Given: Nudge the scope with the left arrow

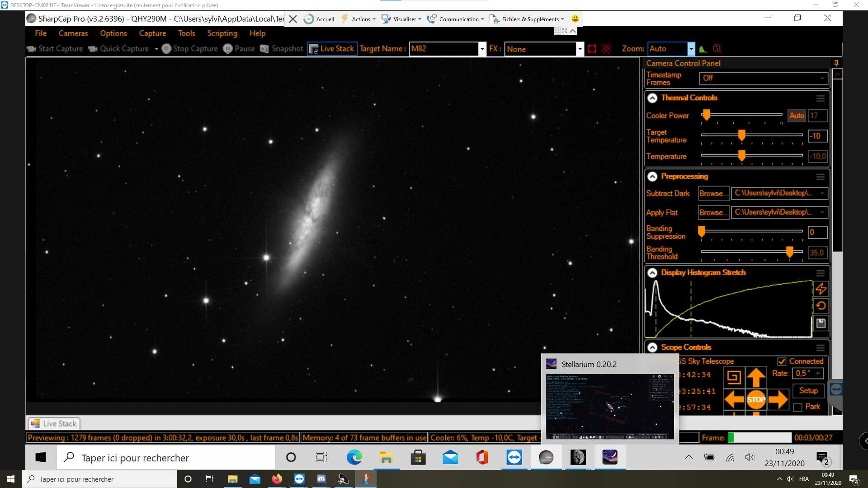Looking at the screenshot, I should tap(734, 399).
